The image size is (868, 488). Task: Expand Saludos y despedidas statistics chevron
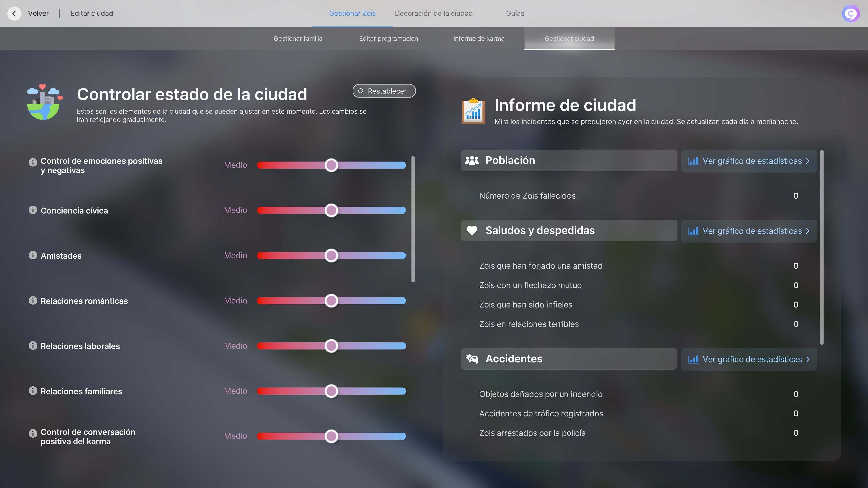coord(808,231)
